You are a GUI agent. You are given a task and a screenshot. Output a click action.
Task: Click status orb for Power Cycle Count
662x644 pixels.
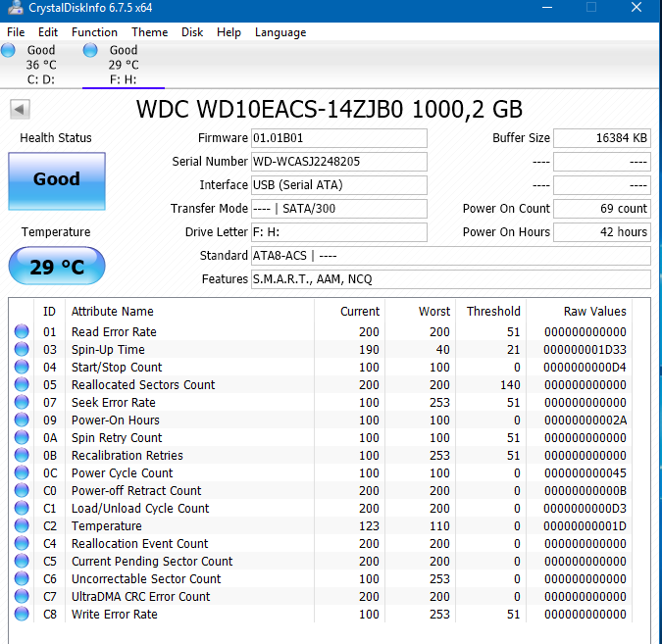pyautogui.click(x=22, y=472)
